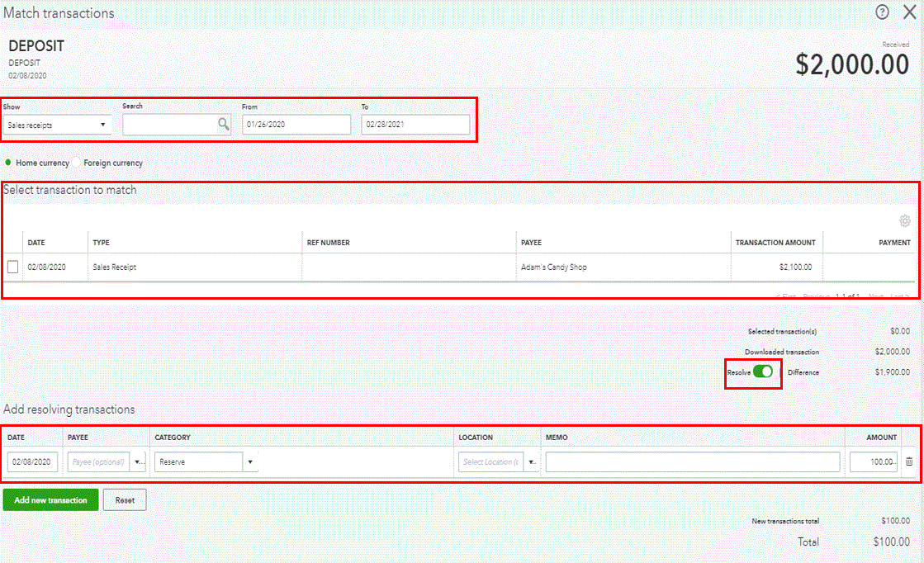
Task: Select Home currency radio button
Action: [8, 163]
